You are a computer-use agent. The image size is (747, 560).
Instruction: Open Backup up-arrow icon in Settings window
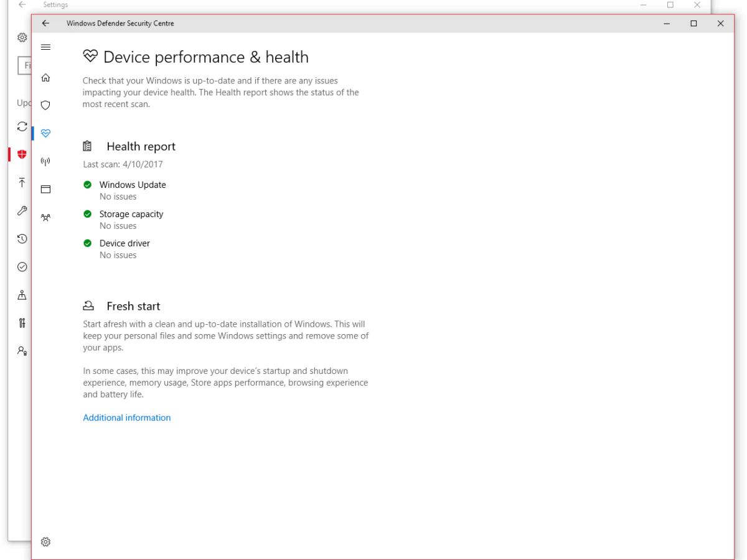click(22, 182)
